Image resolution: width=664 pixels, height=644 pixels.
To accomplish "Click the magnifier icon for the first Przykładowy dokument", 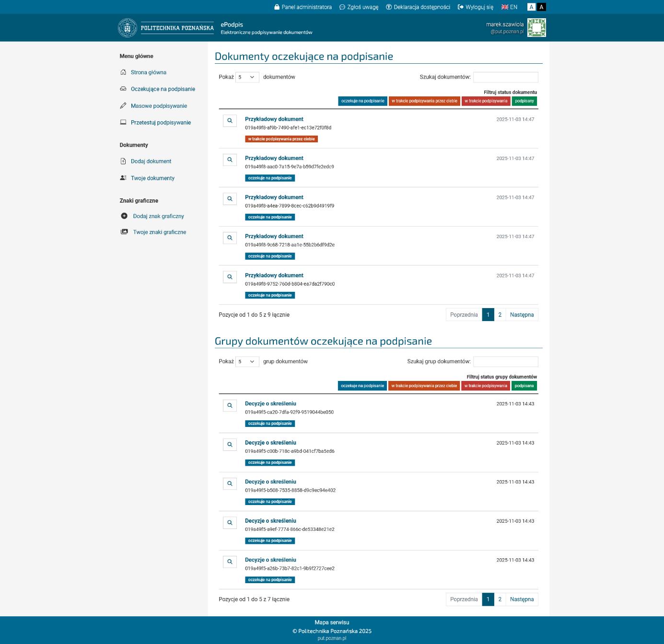I will pos(230,121).
